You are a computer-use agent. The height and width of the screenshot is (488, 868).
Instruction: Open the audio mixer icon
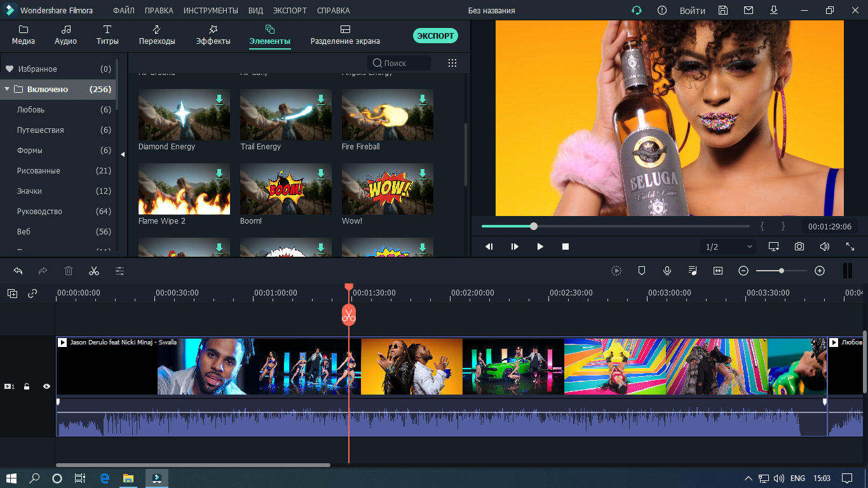[x=693, y=271]
